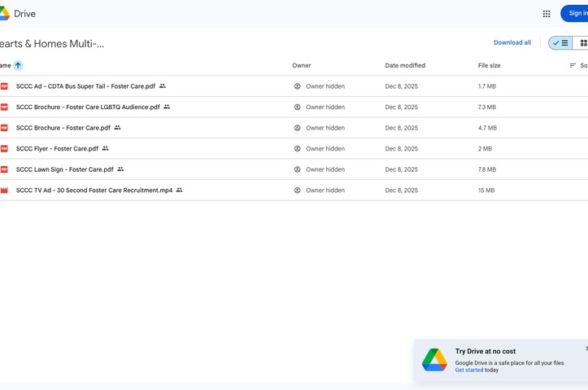This screenshot has width=588, height=390.
Task: Click owner avatar icon in Lawn Sign row
Action: (297, 169)
